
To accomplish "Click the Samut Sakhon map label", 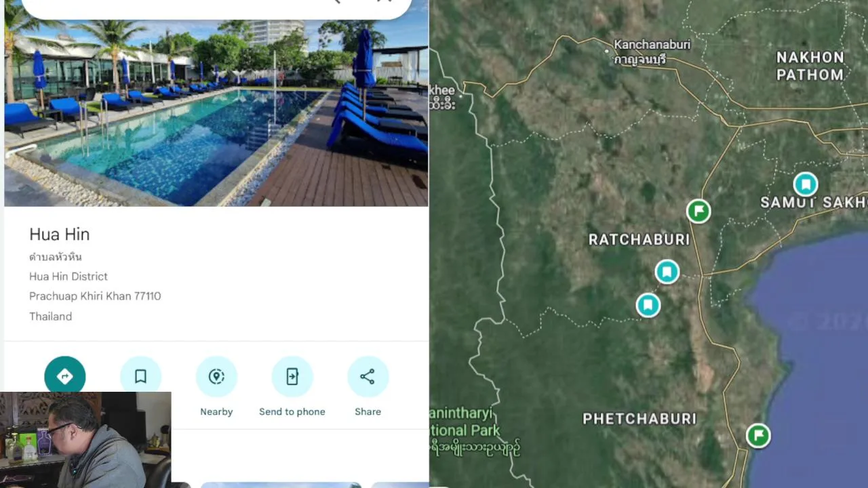I will (x=814, y=202).
